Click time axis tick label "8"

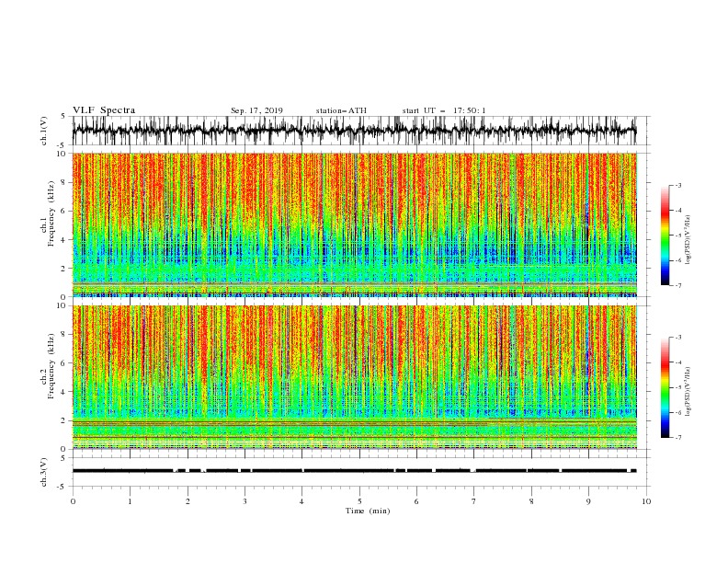pyautogui.click(x=531, y=501)
